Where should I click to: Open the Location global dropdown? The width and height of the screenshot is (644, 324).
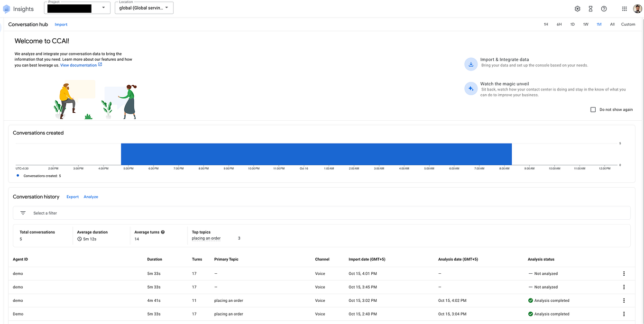pyautogui.click(x=167, y=8)
